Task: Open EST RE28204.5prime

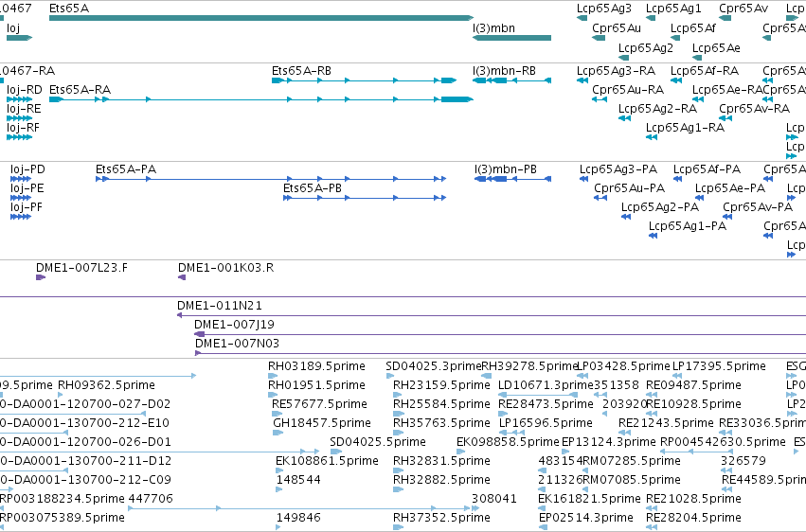Action: point(693,518)
